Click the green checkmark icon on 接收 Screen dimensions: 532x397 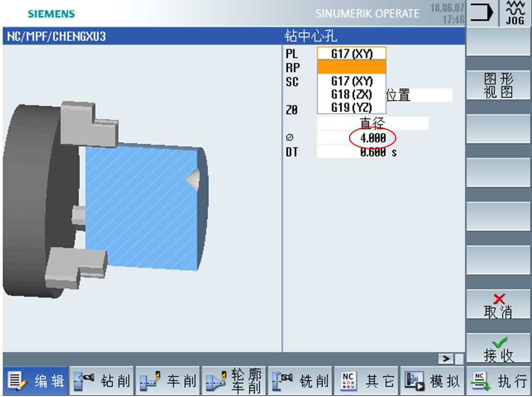pyautogui.click(x=499, y=342)
